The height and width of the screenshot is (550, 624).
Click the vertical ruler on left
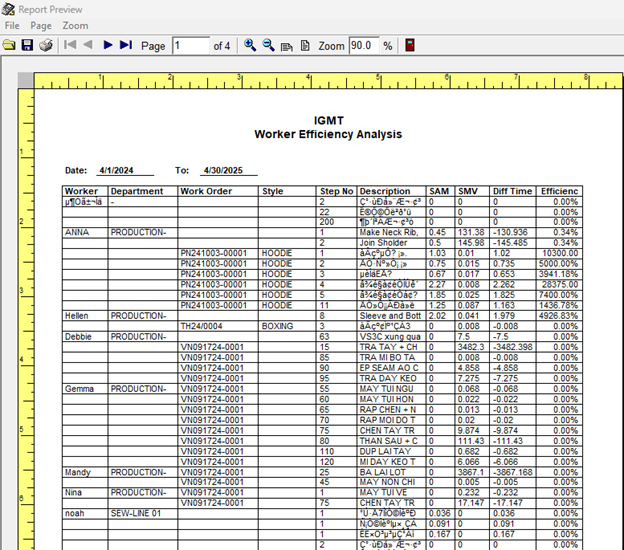tap(26, 319)
